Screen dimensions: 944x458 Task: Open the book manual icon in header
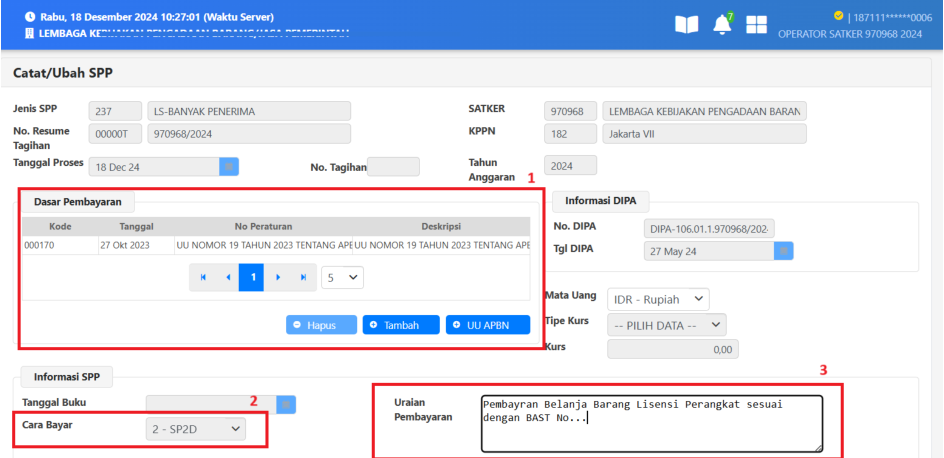pos(687,25)
